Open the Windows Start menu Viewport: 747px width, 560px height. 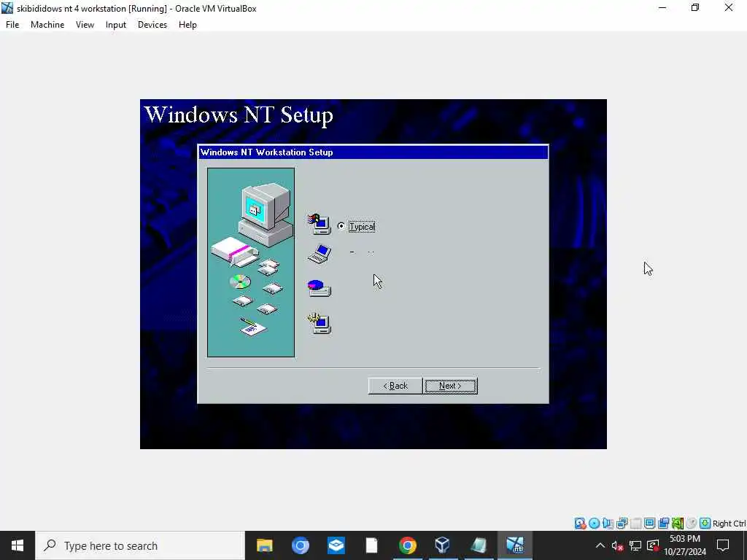(18, 545)
